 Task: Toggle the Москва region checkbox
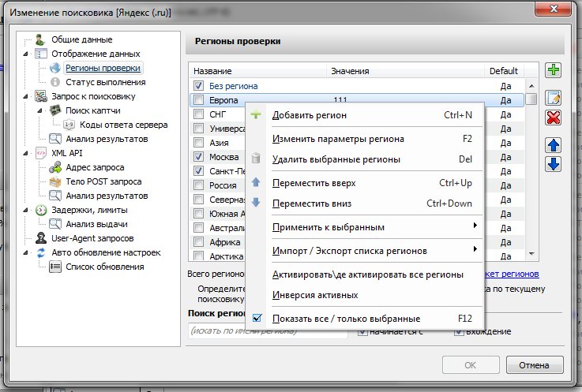coord(199,157)
